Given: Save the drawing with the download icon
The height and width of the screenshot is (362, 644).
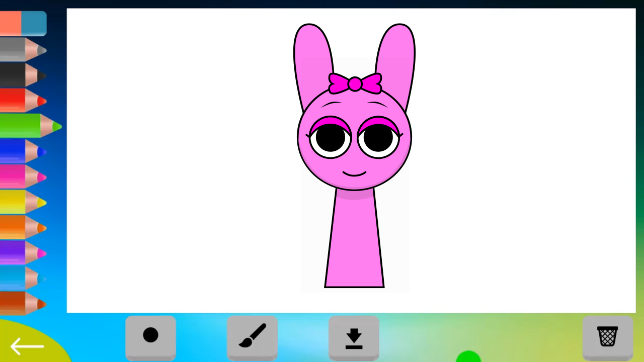Looking at the screenshot, I should coord(354,337).
